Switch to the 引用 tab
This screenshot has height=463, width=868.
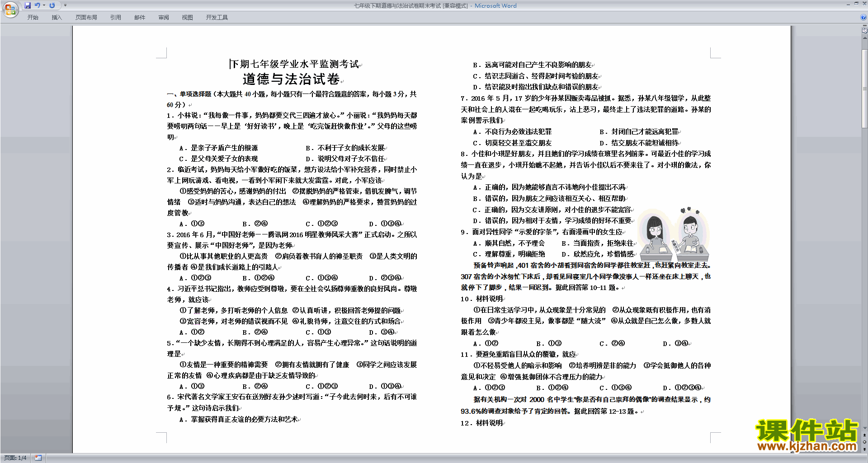click(x=115, y=18)
